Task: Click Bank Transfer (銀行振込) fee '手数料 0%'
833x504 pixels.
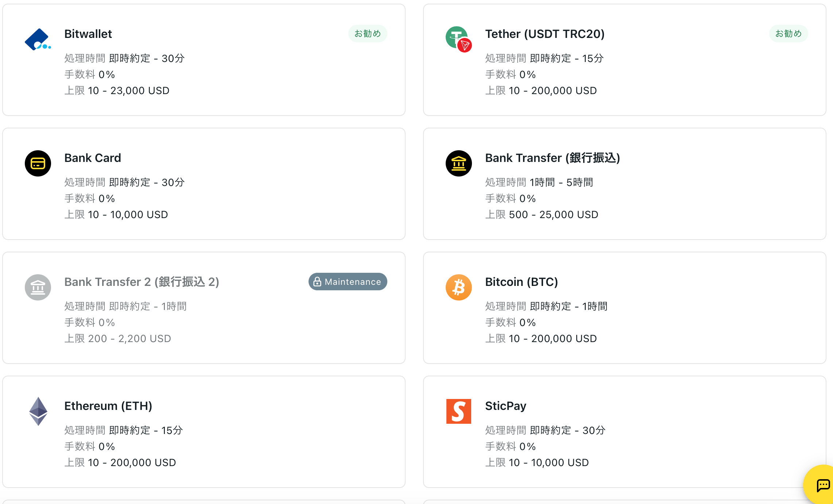Action: 511,198
